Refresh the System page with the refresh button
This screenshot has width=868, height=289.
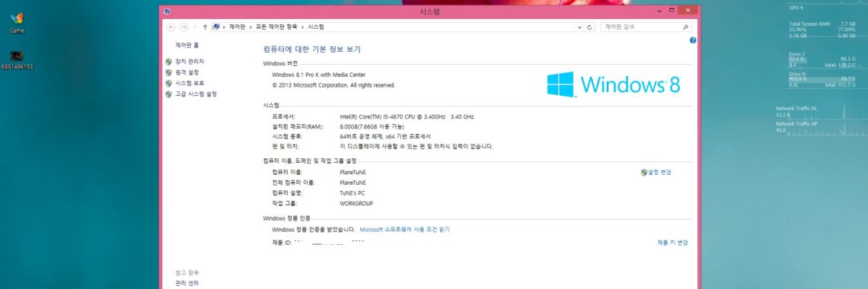coord(590,27)
